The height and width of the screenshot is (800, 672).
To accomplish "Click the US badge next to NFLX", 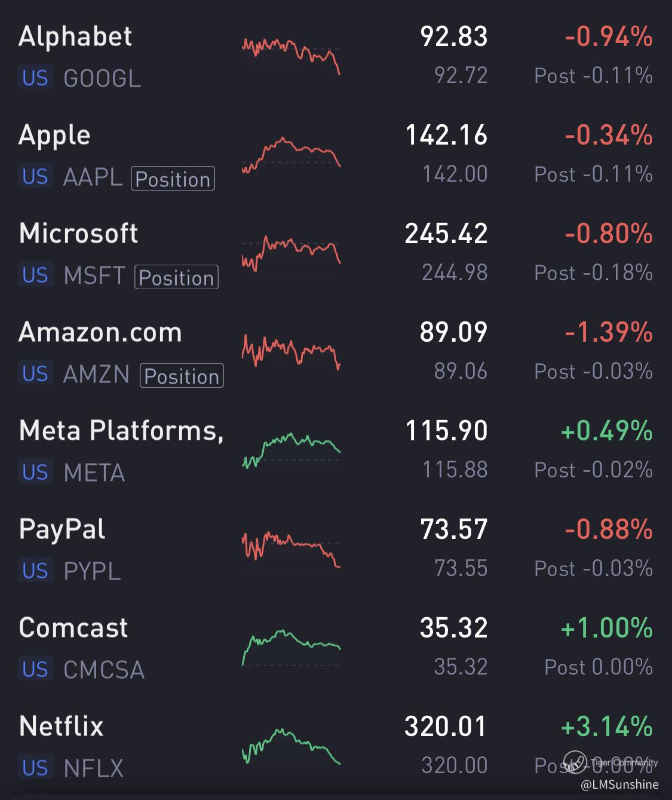I will coord(35,768).
